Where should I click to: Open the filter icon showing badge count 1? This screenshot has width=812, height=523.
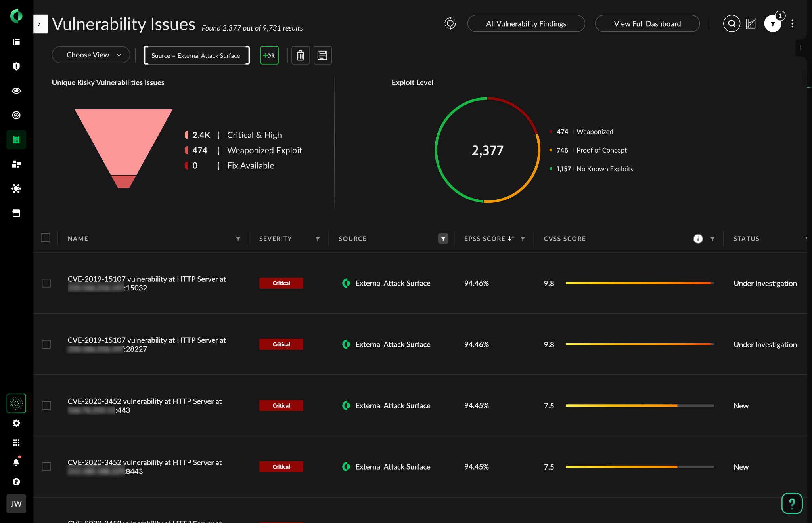[x=773, y=23]
